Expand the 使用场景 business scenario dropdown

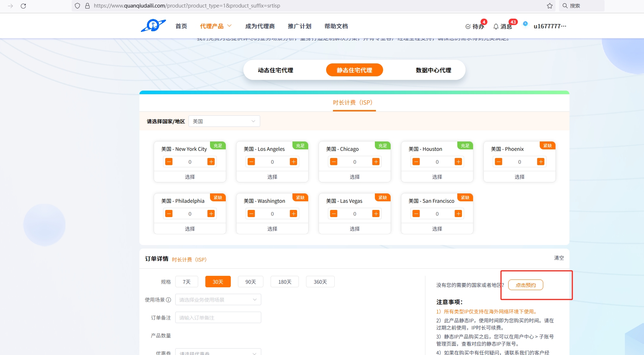tap(218, 300)
